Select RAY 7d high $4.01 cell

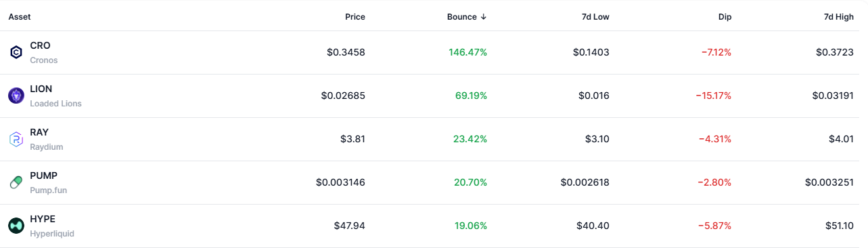click(x=841, y=139)
